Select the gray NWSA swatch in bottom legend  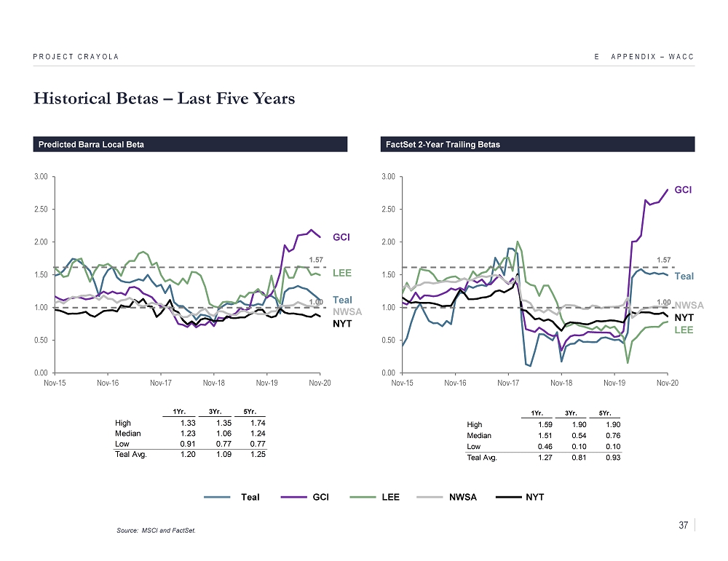[x=434, y=497]
